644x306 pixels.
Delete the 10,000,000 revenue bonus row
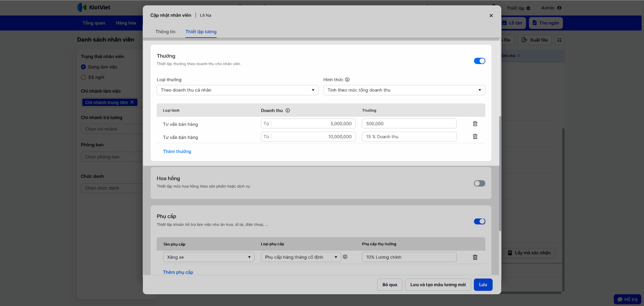tap(475, 136)
